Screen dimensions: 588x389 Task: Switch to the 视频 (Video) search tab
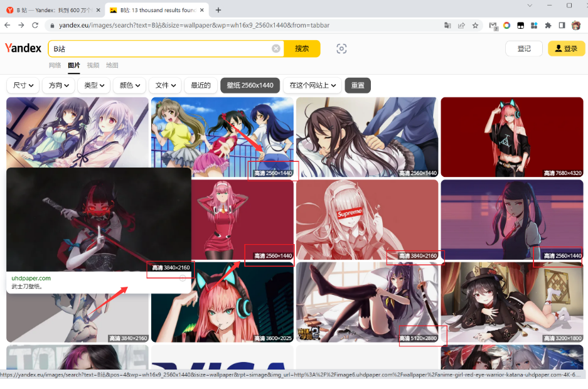tap(93, 65)
